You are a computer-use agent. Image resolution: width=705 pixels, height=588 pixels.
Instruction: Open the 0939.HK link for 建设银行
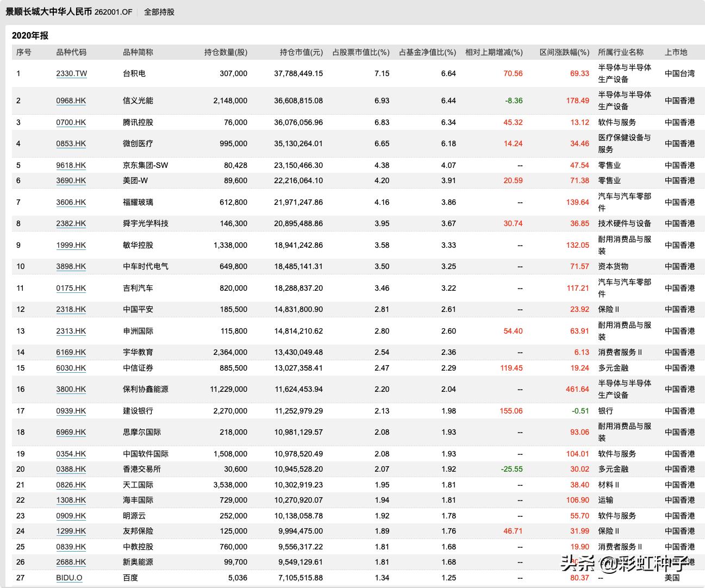[x=71, y=411]
